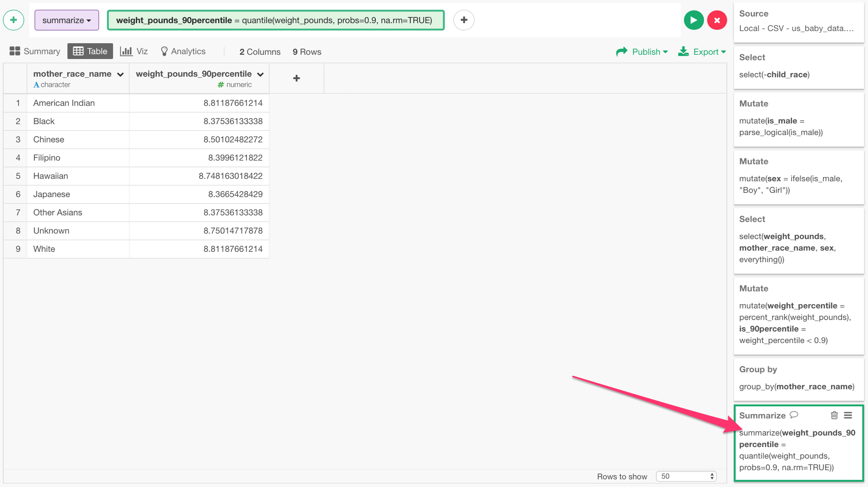Viewport: 868px width, 487px height.
Task: Expand mother_race_name column menu
Action: [120, 74]
